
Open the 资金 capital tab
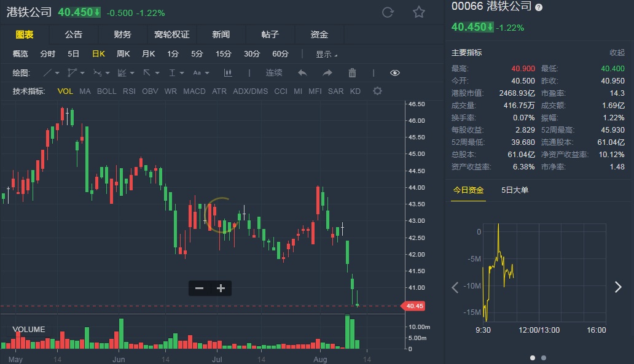pyautogui.click(x=319, y=34)
